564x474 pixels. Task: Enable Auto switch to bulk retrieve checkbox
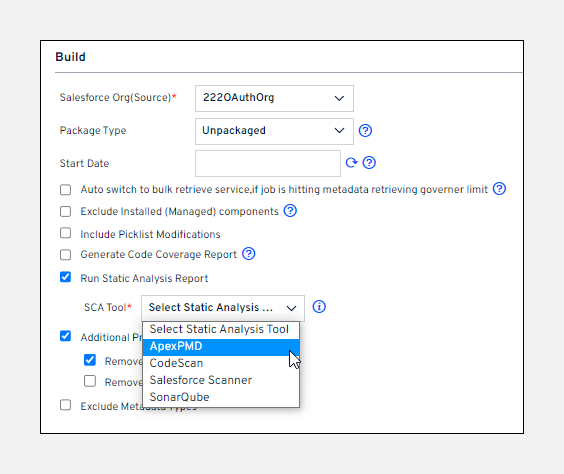[x=65, y=190]
